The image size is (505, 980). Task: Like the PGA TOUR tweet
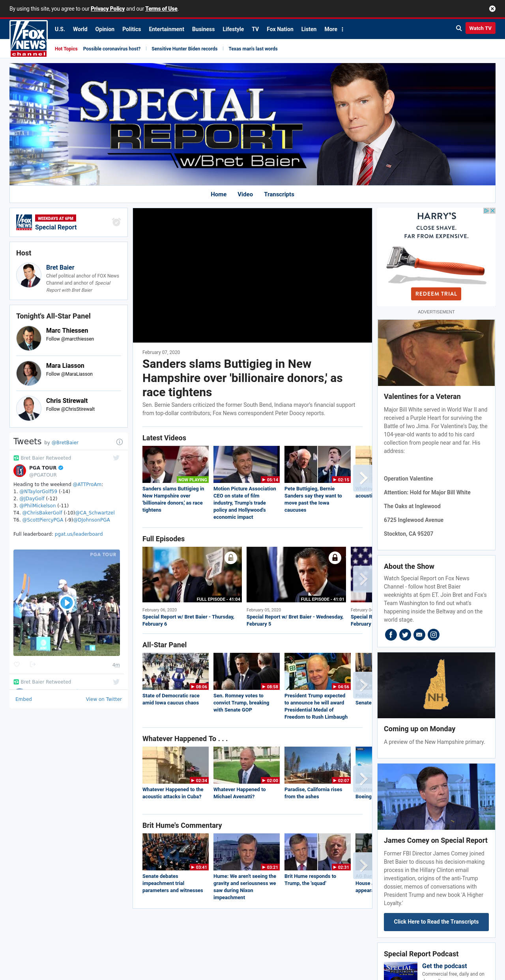[x=17, y=664]
